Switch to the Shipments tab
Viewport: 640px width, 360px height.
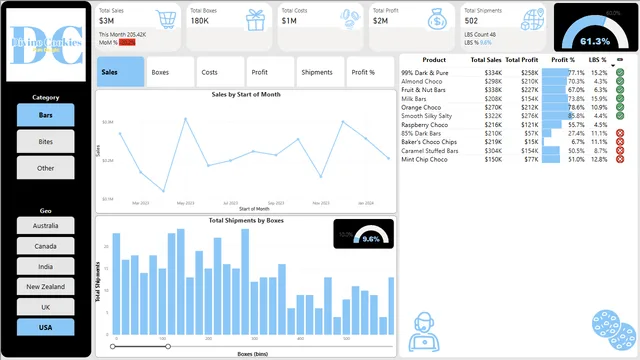320,72
